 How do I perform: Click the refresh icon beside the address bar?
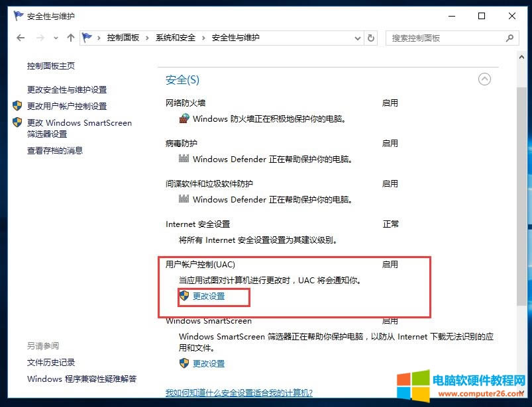coord(370,38)
